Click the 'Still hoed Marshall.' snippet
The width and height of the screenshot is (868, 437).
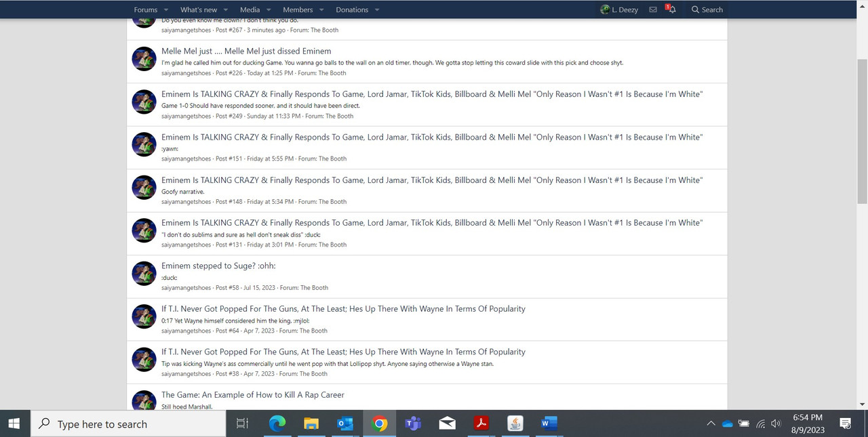point(186,407)
